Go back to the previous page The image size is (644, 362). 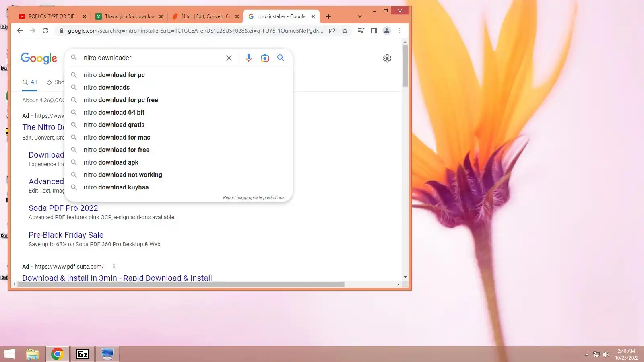(20, 31)
